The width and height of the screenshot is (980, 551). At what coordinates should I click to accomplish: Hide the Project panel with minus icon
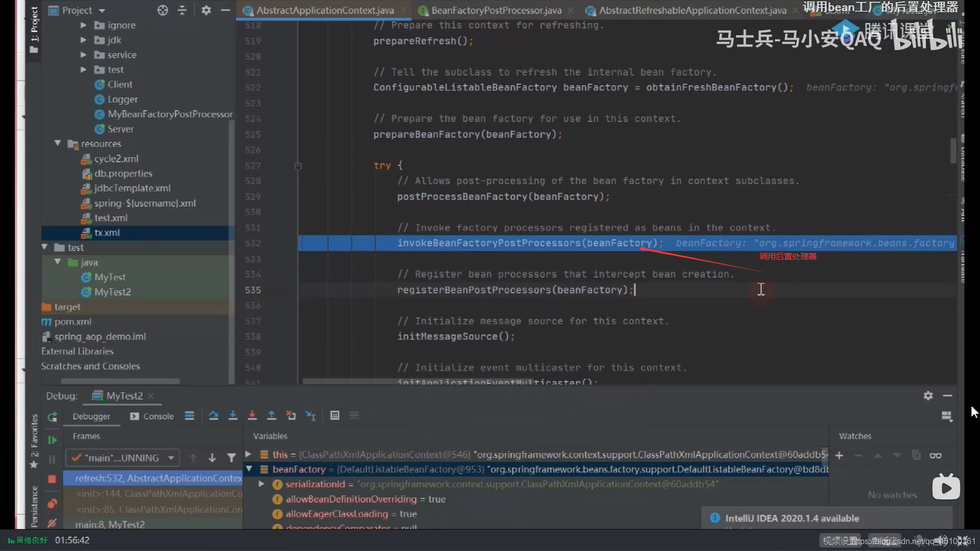pyautogui.click(x=225, y=10)
